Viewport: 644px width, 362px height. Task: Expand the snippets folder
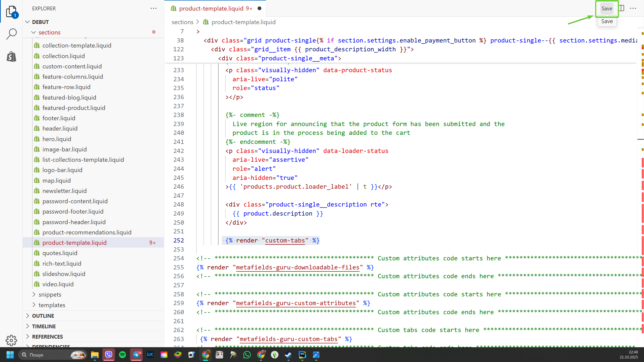pos(50,295)
